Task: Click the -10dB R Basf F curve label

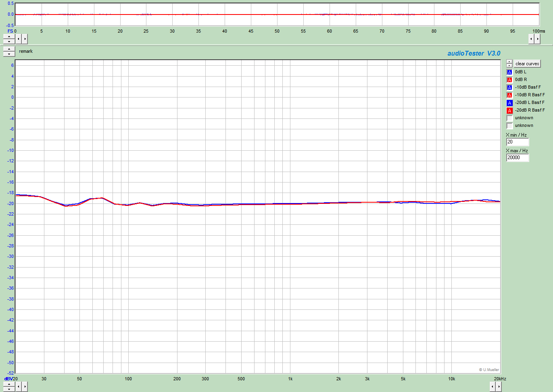Action: click(530, 95)
